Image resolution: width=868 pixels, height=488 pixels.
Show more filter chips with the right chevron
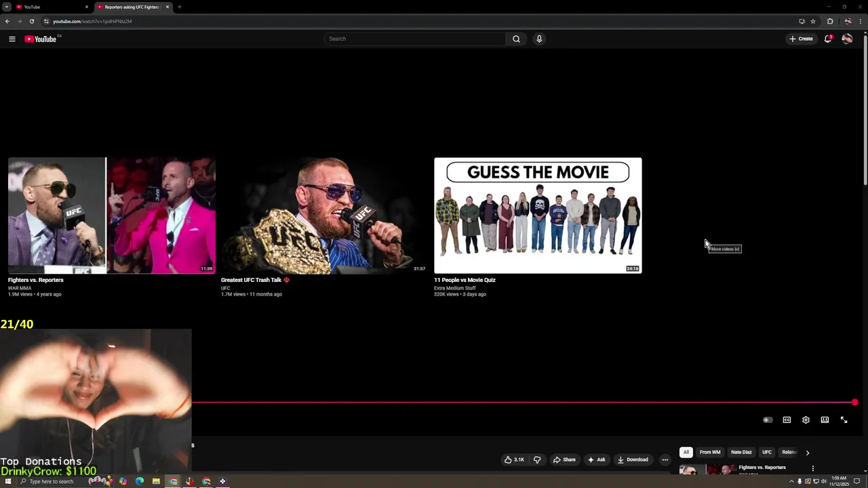click(x=807, y=452)
